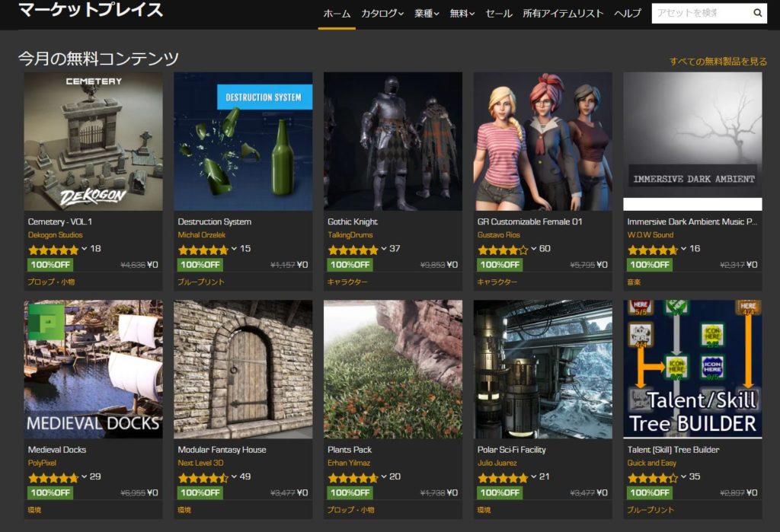Open プロップ・小物 category under Plants Pack
This screenshot has width=780, height=532.
coord(351,510)
